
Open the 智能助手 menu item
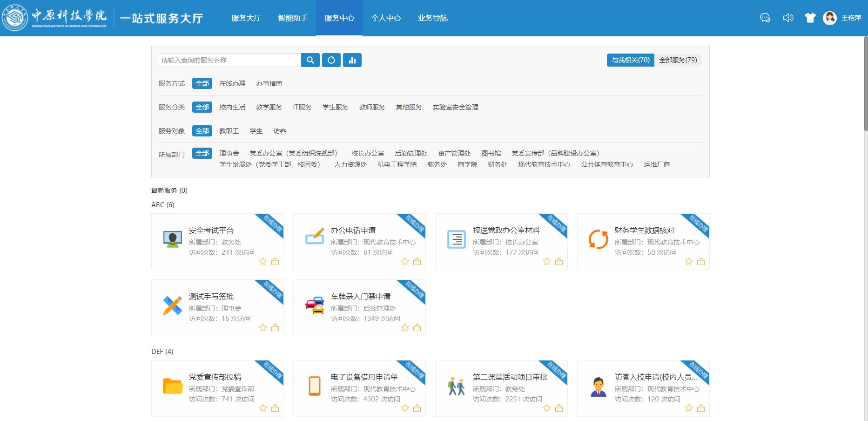(x=293, y=18)
